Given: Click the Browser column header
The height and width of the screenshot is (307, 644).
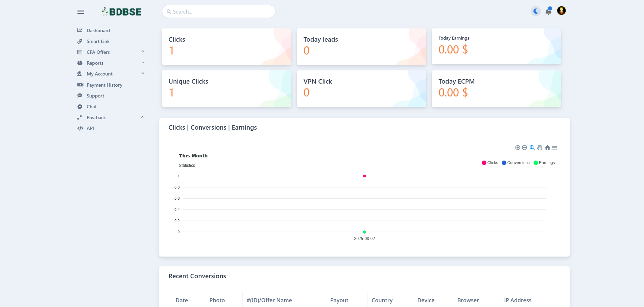Looking at the screenshot, I should pyautogui.click(x=468, y=300).
